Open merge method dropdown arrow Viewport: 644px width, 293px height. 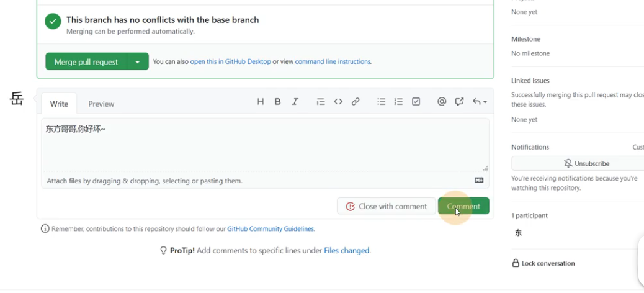138,61
